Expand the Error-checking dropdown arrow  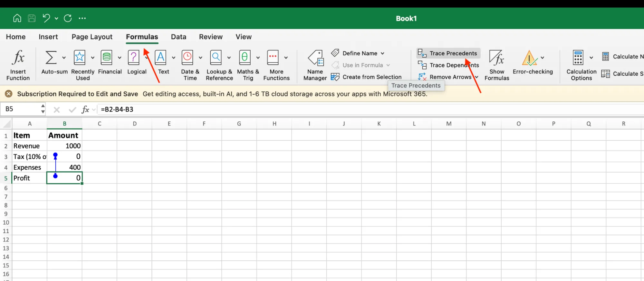(543, 58)
